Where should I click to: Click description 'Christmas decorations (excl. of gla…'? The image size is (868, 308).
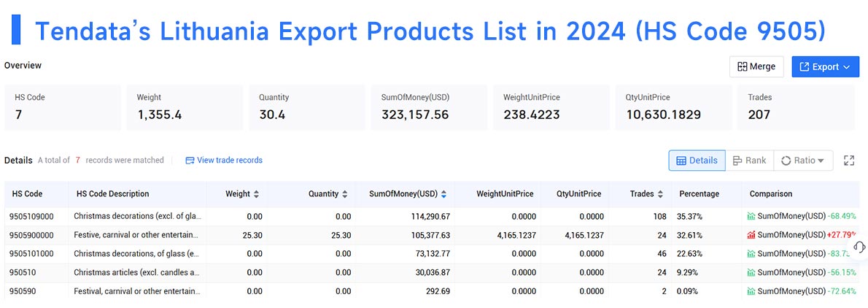[136, 216]
